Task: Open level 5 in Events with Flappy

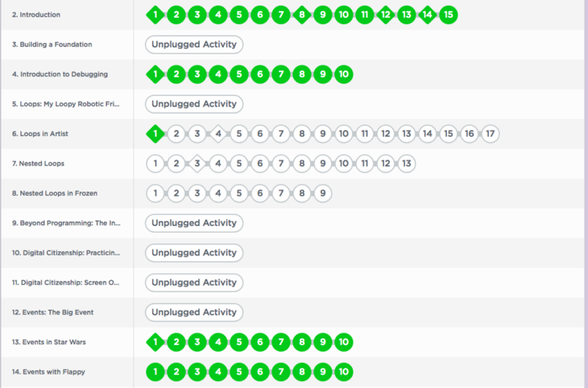Action: tap(239, 371)
